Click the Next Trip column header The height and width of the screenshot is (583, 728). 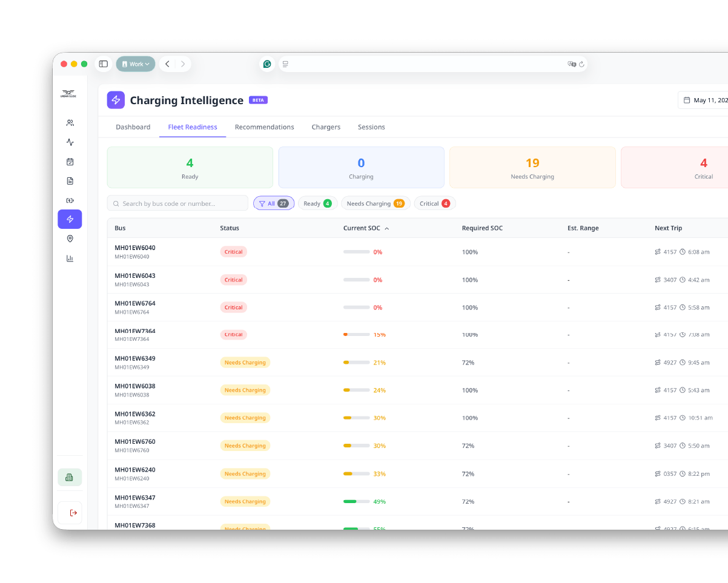click(x=668, y=228)
